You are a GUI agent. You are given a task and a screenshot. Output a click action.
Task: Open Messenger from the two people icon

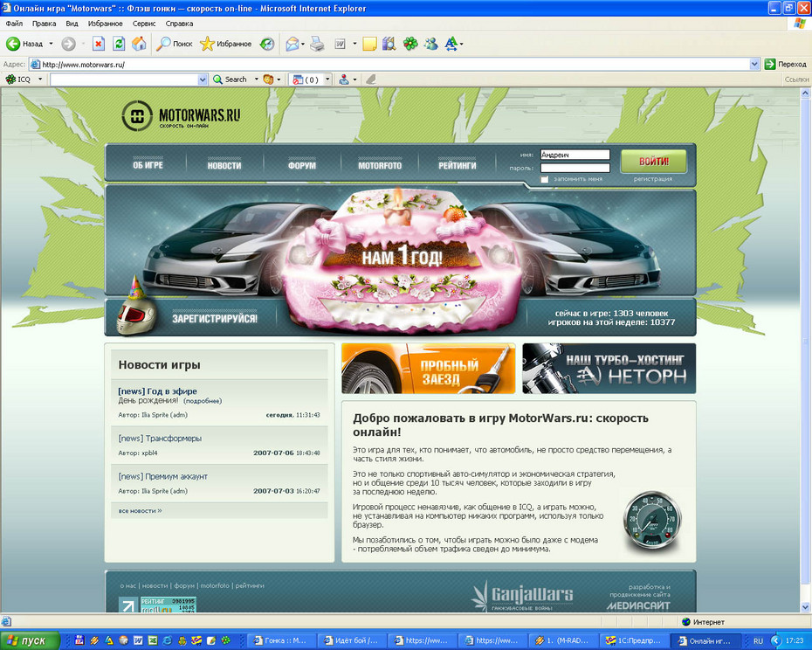pos(430,44)
